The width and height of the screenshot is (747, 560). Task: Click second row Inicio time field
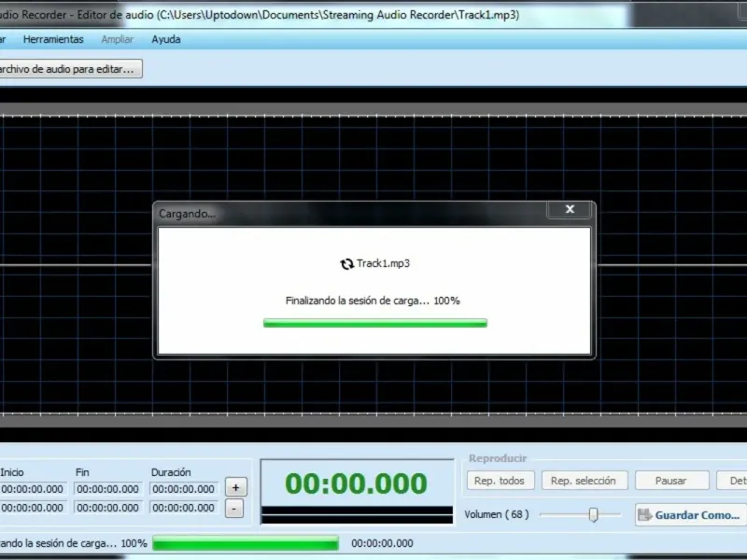pyautogui.click(x=33, y=508)
